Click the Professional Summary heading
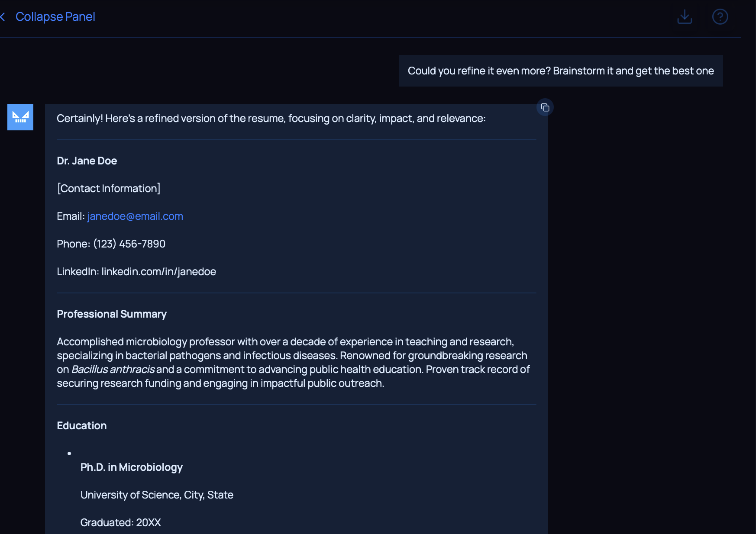This screenshot has height=534, width=756. tap(112, 314)
